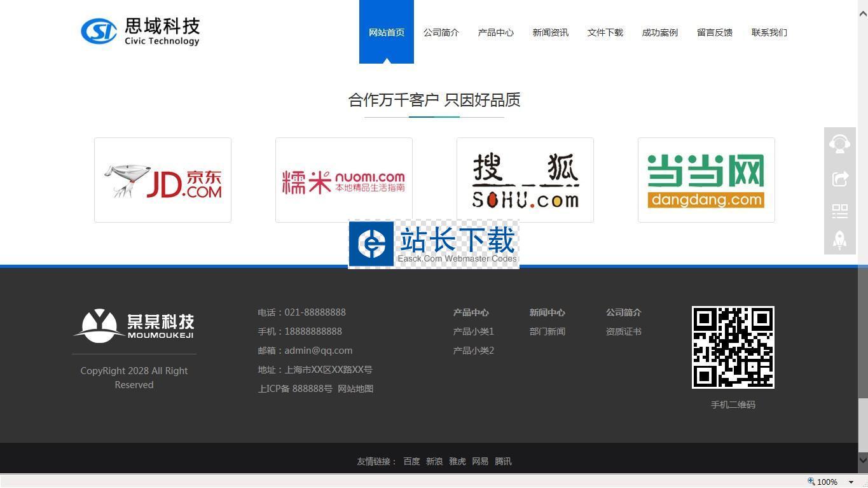Select the 网站首页 navigation tab
This screenshot has height=488, width=868.
387,32
